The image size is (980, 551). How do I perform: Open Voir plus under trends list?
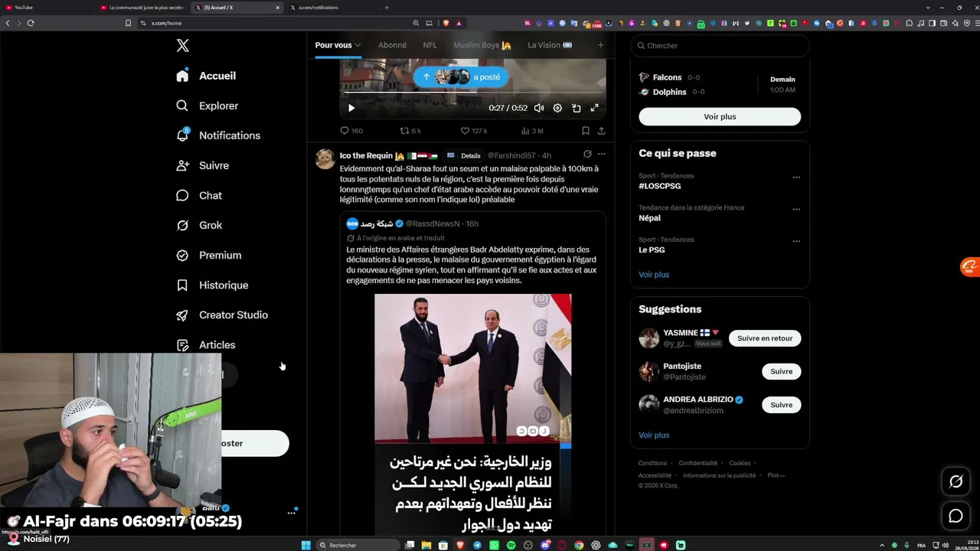click(x=654, y=275)
